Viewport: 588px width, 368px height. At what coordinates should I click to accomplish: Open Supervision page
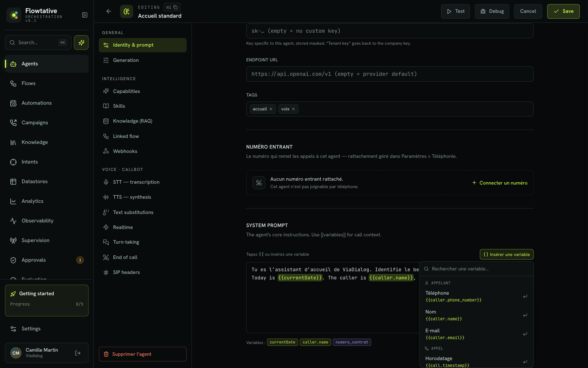47,240
